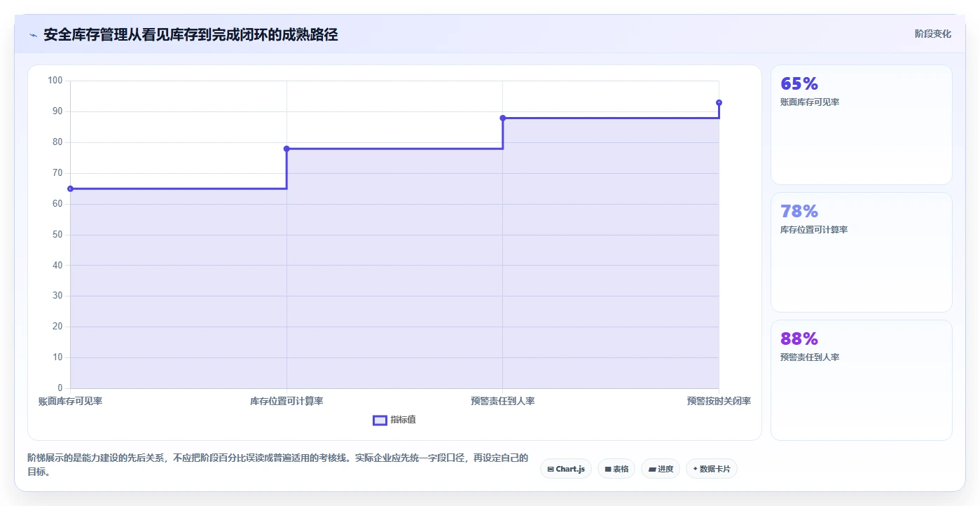Select the 表格 chip

[x=616, y=469]
